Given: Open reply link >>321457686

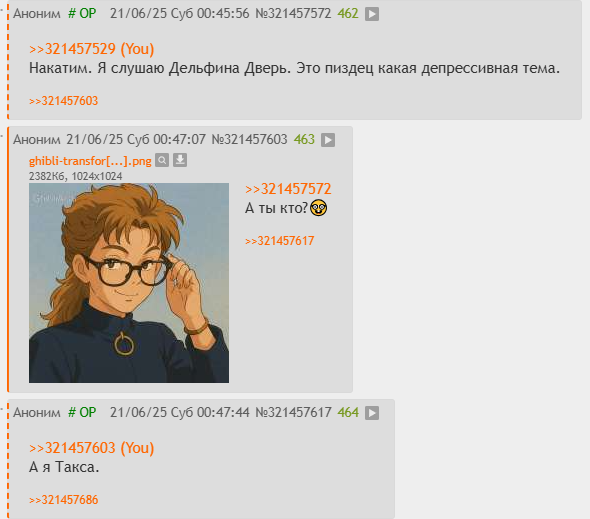Looking at the screenshot, I should point(63,500).
